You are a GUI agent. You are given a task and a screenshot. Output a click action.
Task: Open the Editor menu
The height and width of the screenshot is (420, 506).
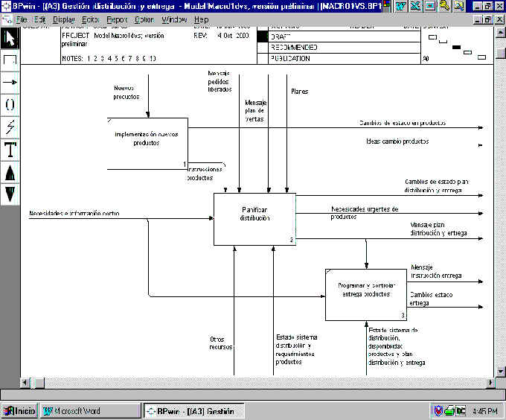click(91, 19)
